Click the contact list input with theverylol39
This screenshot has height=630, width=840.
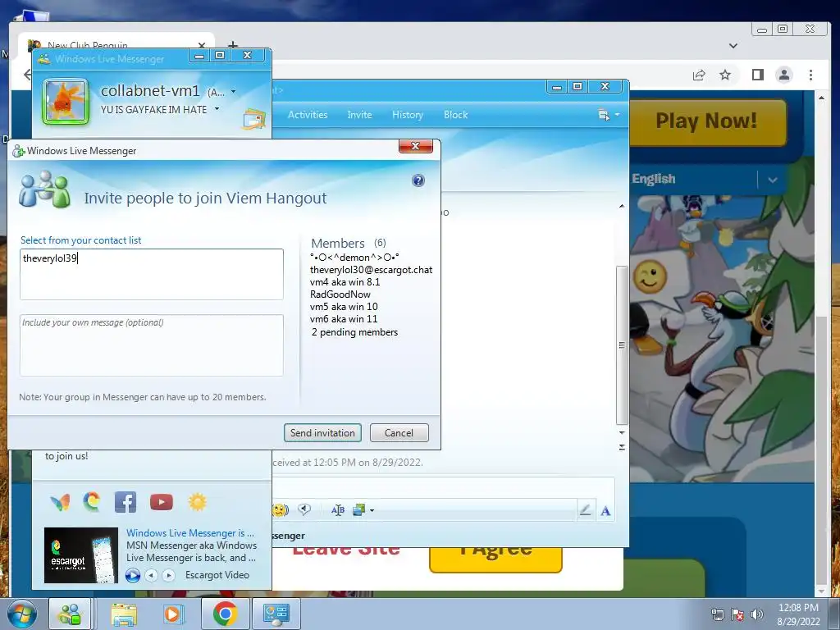pyautogui.click(x=152, y=274)
